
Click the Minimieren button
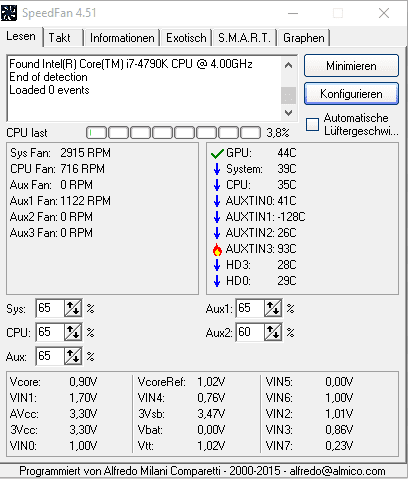tap(351, 66)
